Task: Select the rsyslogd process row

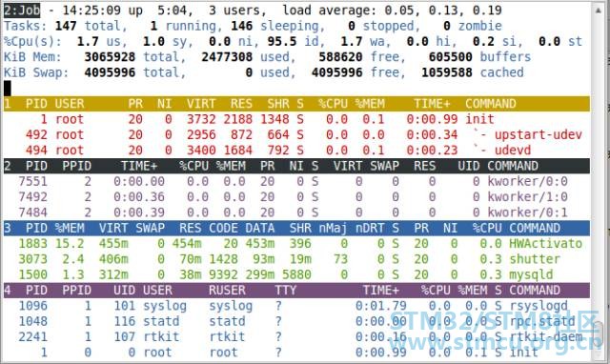Action: (296, 306)
